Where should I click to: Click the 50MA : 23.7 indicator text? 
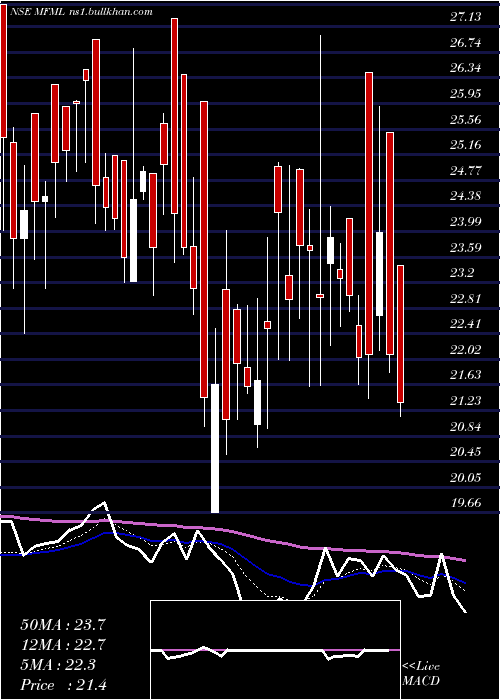[x=63, y=625]
